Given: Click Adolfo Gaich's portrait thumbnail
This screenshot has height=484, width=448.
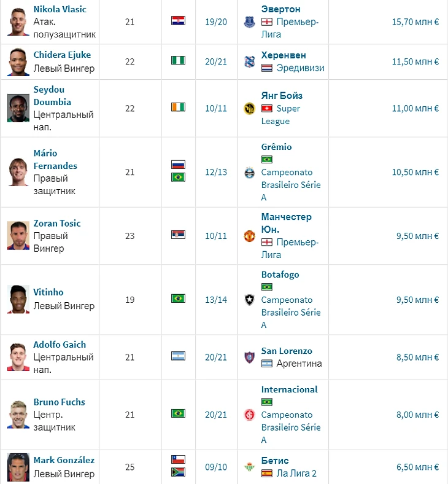Looking at the screenshot, I should [18, 357].
